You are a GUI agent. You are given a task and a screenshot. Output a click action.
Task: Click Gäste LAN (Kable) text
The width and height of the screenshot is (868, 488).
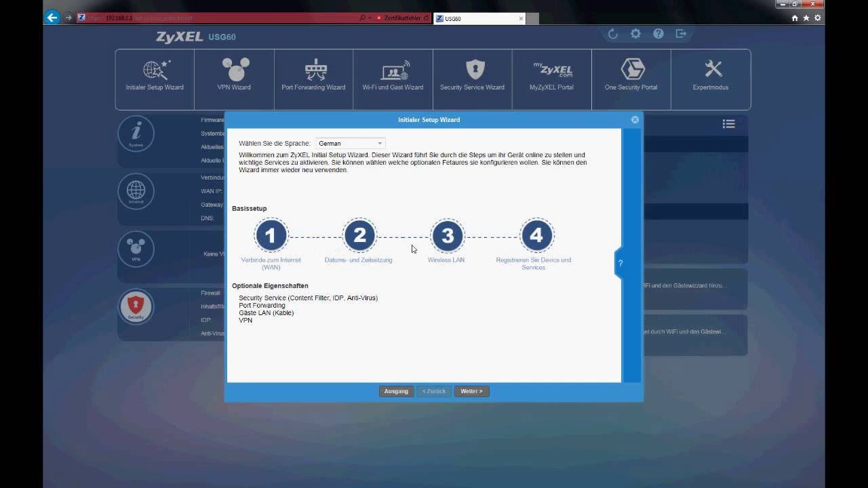tap(266, 313)
